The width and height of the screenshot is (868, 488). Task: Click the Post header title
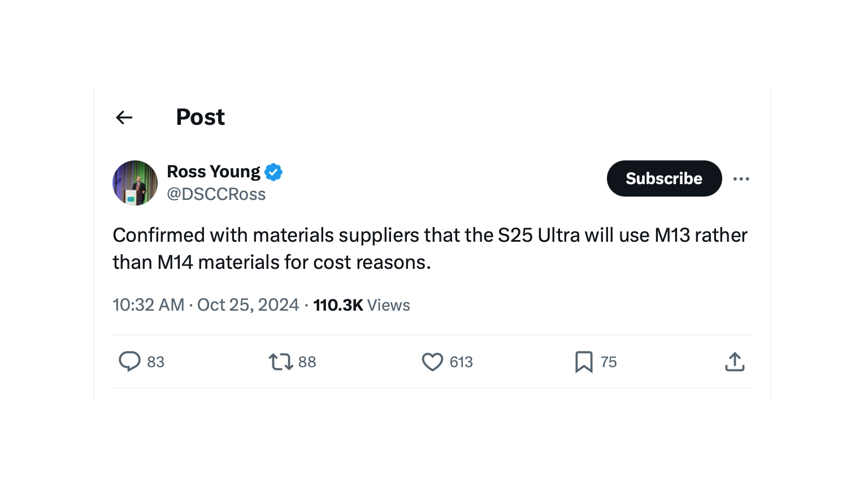(200, 117)
